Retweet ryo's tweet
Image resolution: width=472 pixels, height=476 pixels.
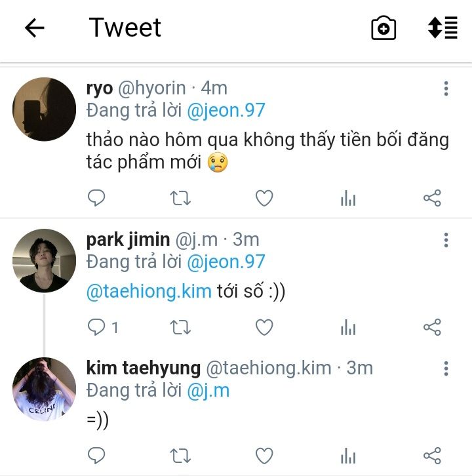click(x=180, y=198)
